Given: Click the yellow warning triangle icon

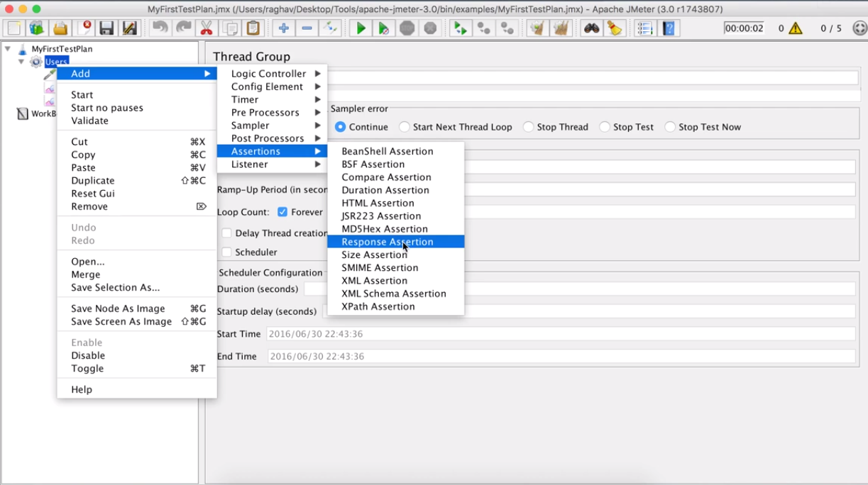Looking at the screenshot, I should (x=796, y=28).
